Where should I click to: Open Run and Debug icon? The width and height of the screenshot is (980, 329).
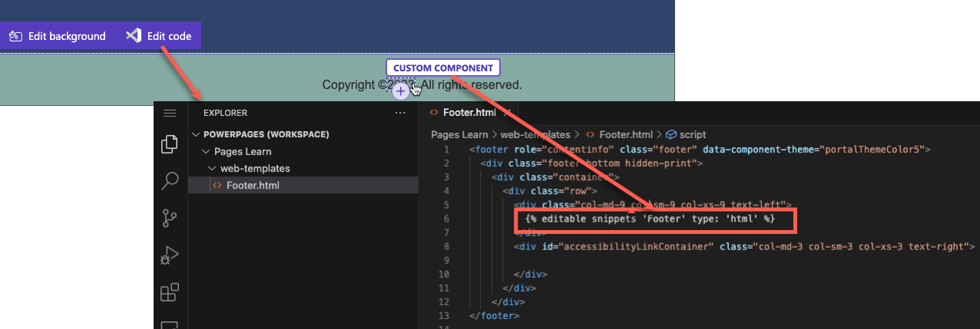point(170,255)
